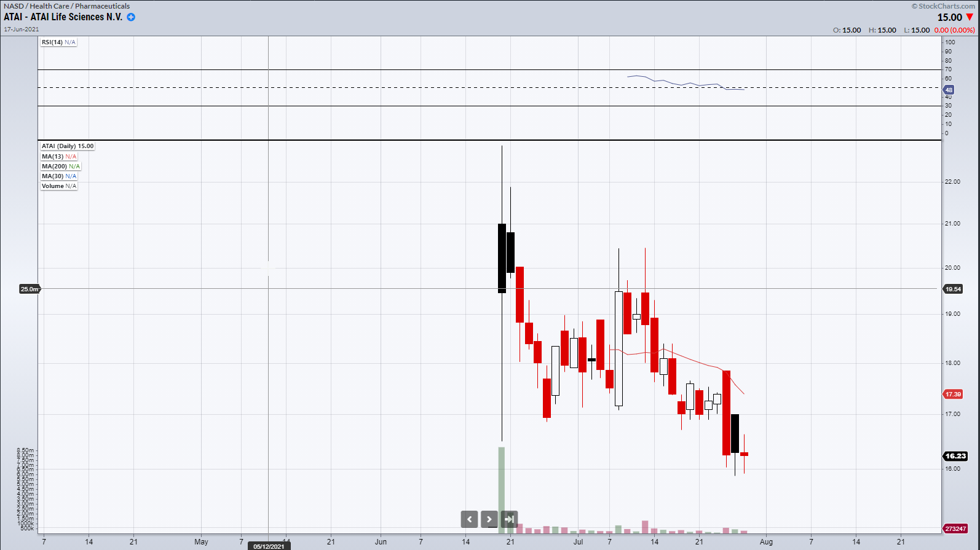Screen dimensions: 980x550
Task: Click the tall green IPO-day volume bar
Action: (502, 490)
